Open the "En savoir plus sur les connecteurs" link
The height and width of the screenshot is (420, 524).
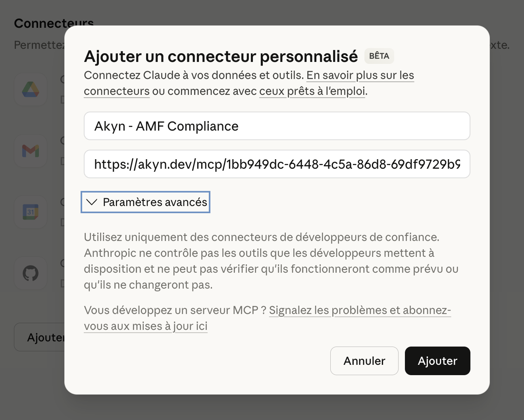point(360,75)
